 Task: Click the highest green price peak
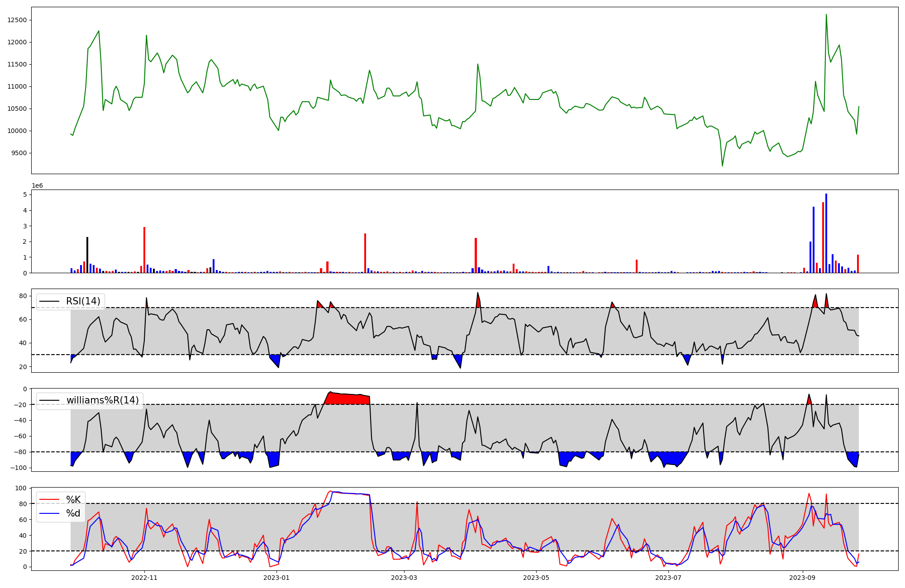pyautogui.click(x=826, y=15)
